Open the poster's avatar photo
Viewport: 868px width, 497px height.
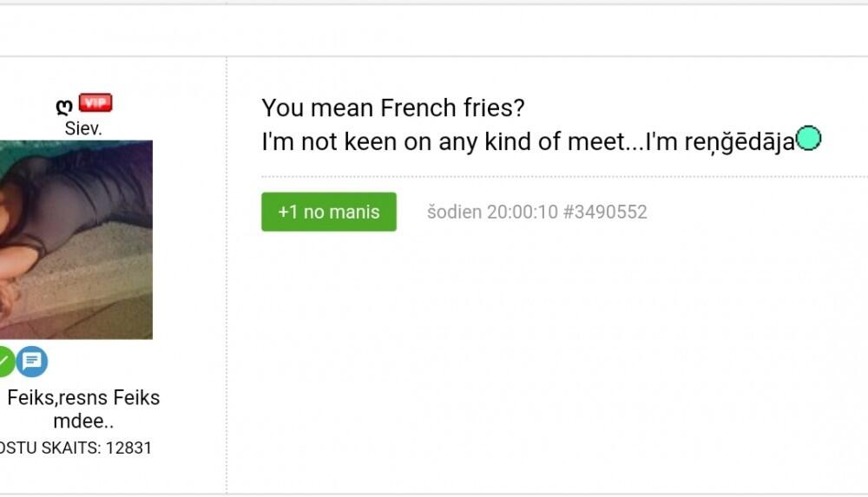76,239
